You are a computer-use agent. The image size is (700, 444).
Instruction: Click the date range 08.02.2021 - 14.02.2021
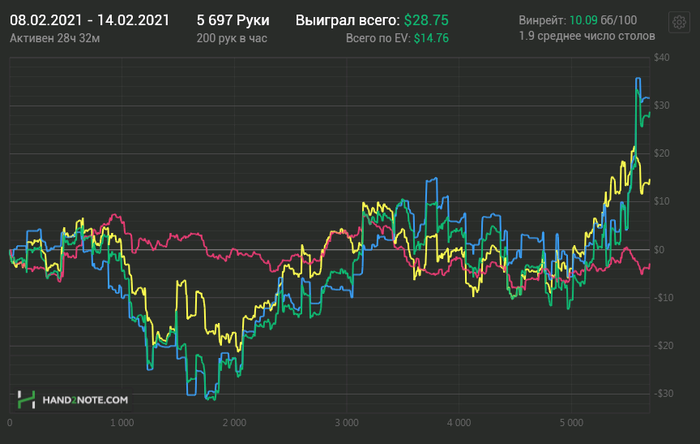(x=90, y=20)
